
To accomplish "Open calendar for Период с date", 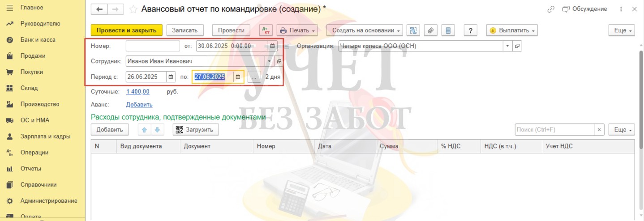I will pyautogui.click(x=171, y=77).
